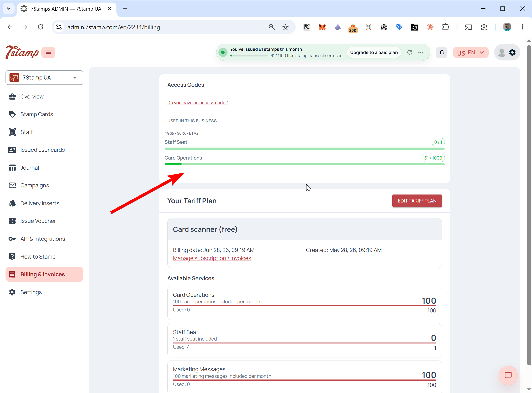Click the Journal table icon
Viewport: 532px width, 393px height.
pyautogui.click(x=12, y=168)
